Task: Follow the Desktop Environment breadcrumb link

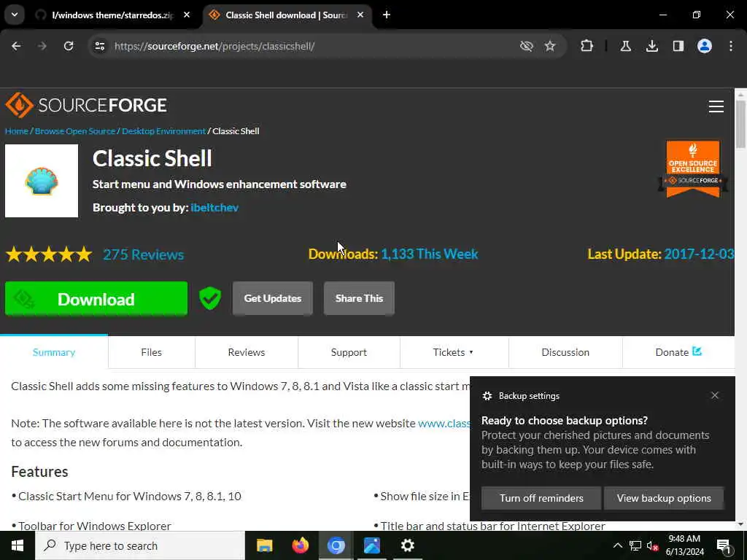Action: [163, 131]
